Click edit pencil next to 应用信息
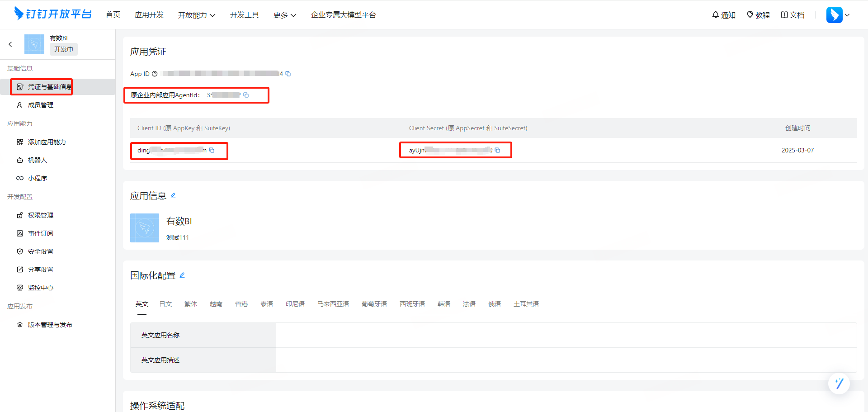The height and width of the screenshot is (412, 868). tap(173, 195)
